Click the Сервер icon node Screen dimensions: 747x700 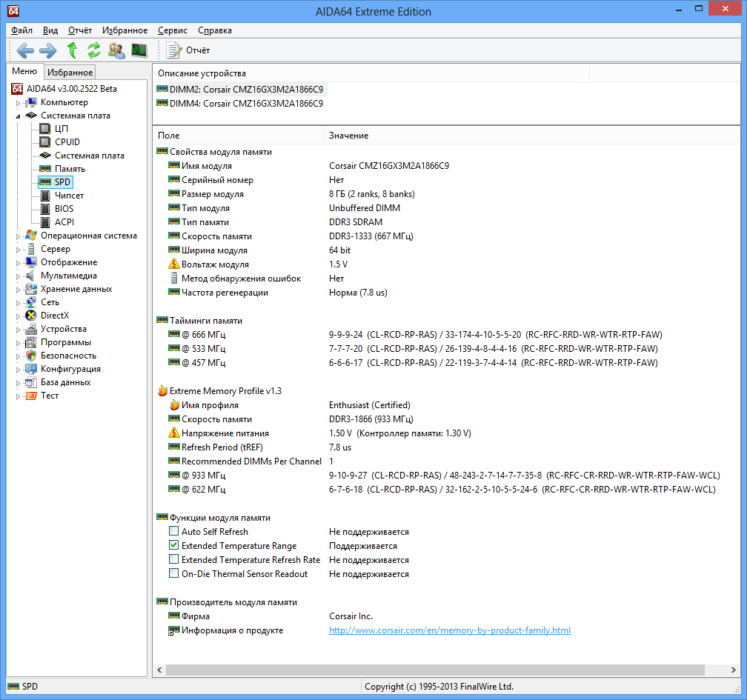coord(31,249)
